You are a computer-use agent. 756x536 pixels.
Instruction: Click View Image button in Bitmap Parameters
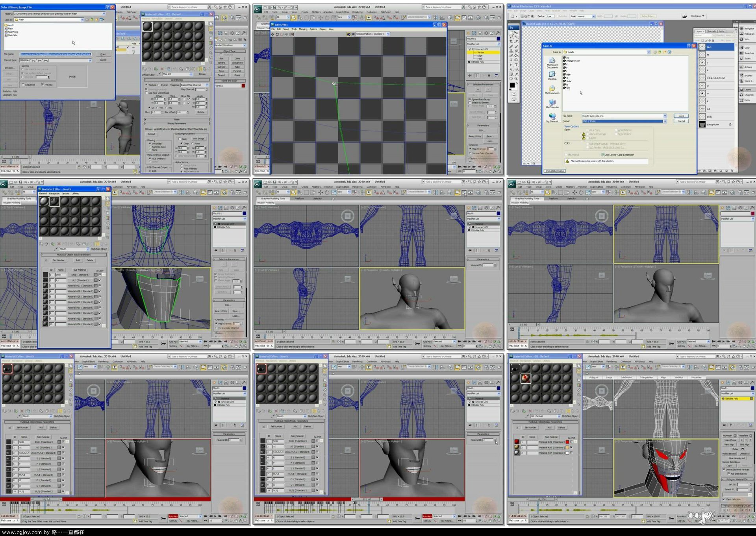(x=198, y=139)
